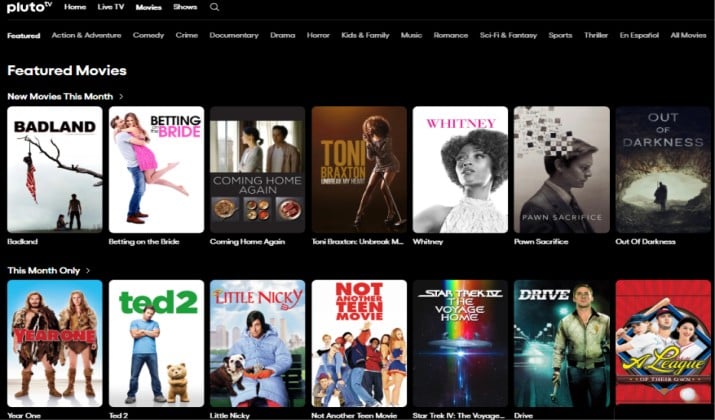715x420 pixels.
Task: Open the Out Of Darkness poster
Action: (x=663, y=170)
